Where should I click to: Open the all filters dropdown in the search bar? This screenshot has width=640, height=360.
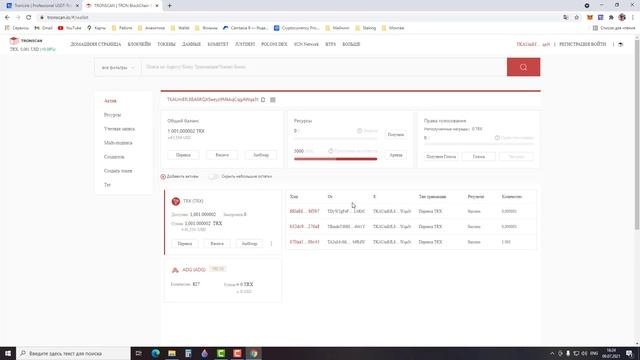(x=118, y=67)
